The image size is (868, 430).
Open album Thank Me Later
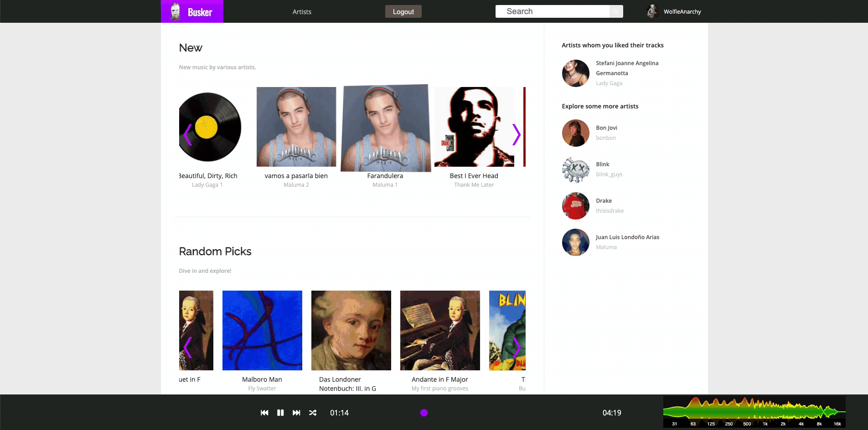[474, 185]
